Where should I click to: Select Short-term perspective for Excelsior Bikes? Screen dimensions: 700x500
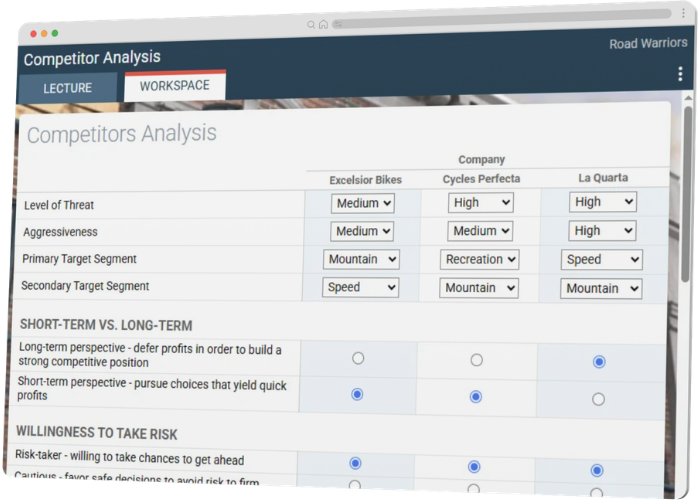coord(357,394)
